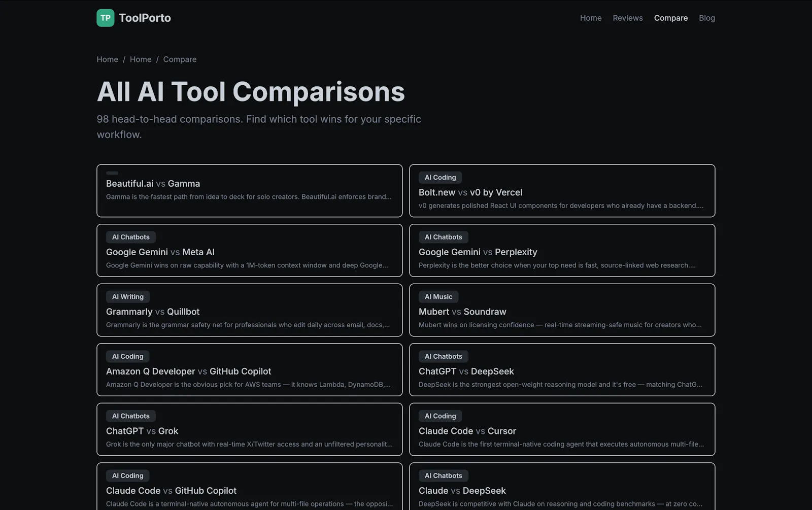Open Beautiful.ai vs Gamma comparison

(250, 191)
